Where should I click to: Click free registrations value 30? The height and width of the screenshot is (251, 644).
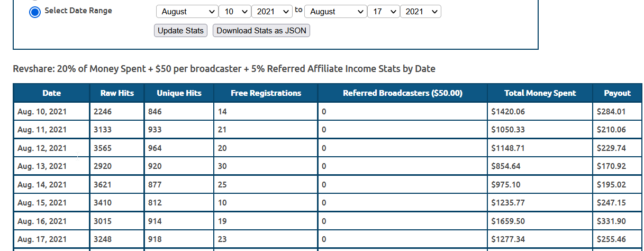pyautogui.click(x=222, y=166)
